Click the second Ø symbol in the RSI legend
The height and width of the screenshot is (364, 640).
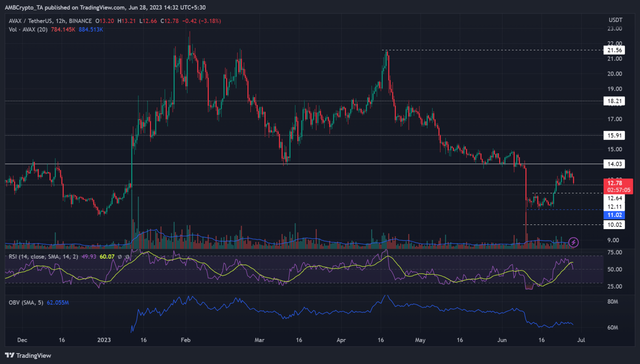coord(127,257)
